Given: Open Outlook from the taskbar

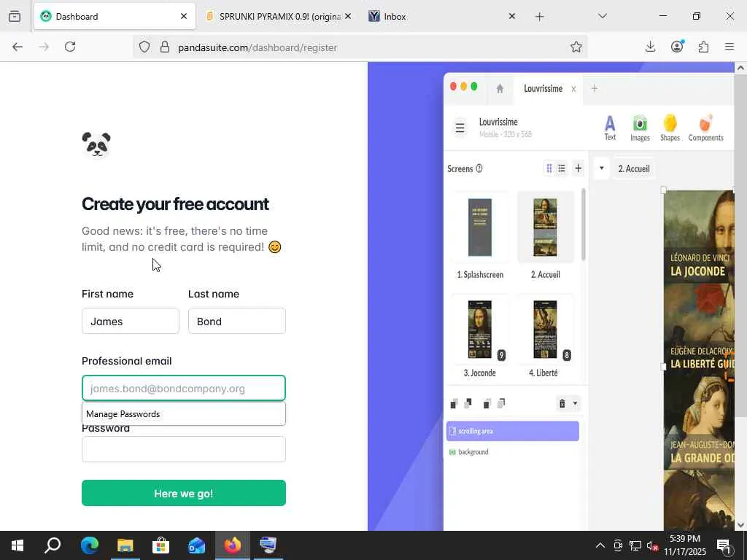Looking at the screenshot, I should [196, 545].
